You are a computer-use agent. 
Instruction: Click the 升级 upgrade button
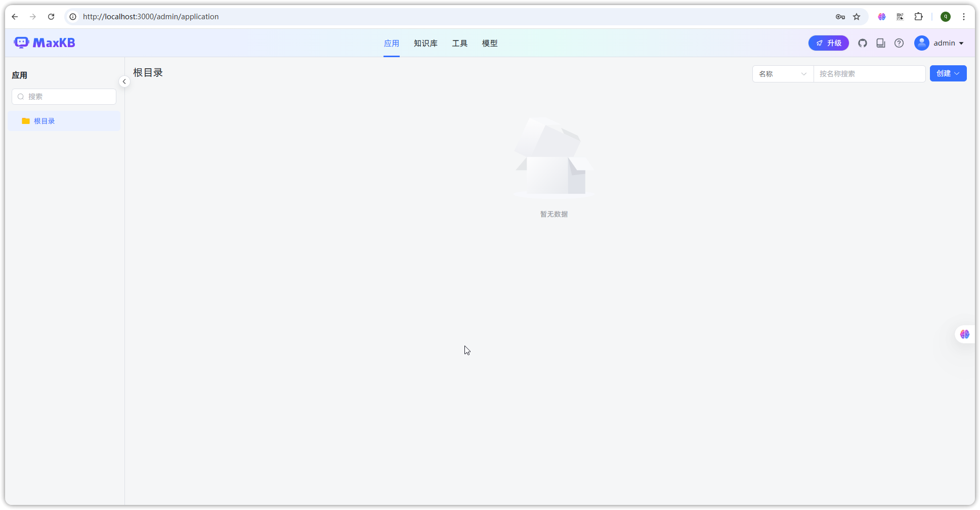[829, 43]
